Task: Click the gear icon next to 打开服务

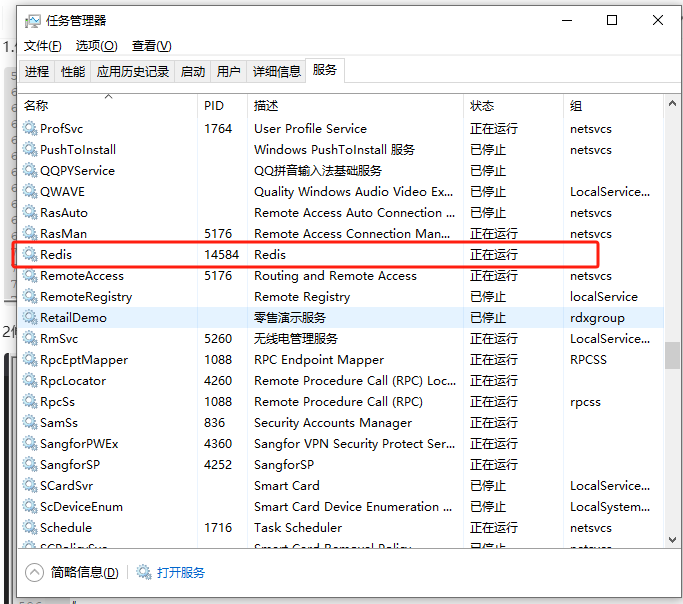Action: 144,572
